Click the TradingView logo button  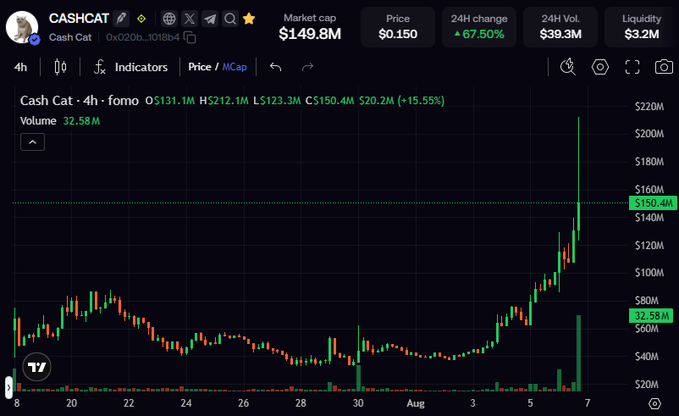tap(37, 367)
